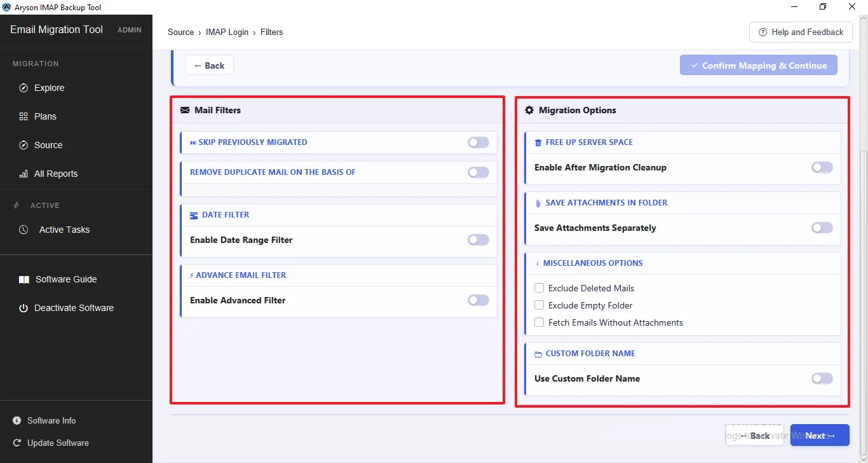868x463 pixels.
Task: Select IMAP Login breadcrumb
Action: click(227, 32)
